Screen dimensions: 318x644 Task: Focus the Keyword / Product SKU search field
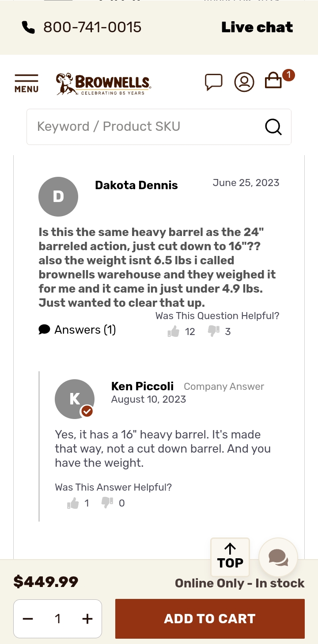pos(146,127)
